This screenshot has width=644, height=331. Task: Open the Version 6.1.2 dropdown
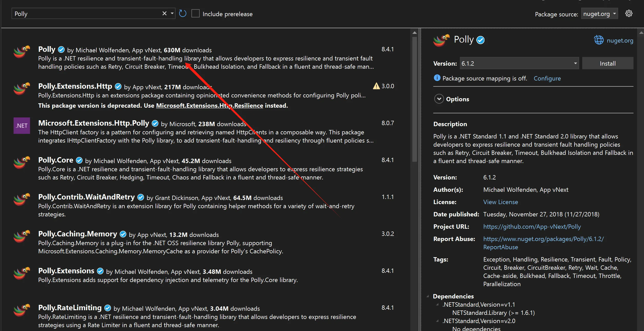click(x=575, y=63)
